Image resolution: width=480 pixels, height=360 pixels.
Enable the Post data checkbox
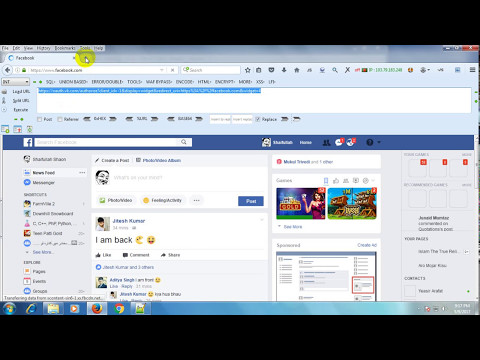pos(40,119)
